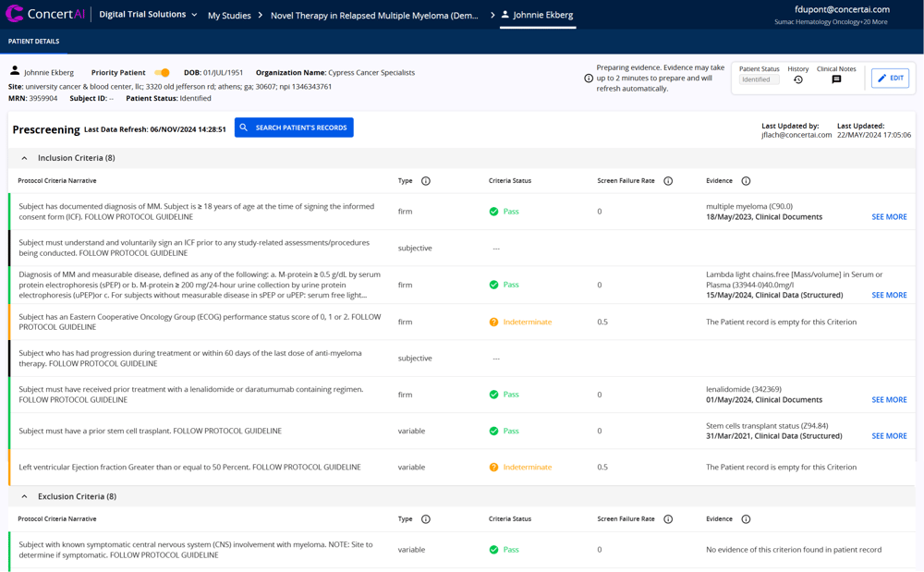See more evidence for multiple myeloma diagnosis
The width and height of the screenshot is (924, 572).
(889, 217)
